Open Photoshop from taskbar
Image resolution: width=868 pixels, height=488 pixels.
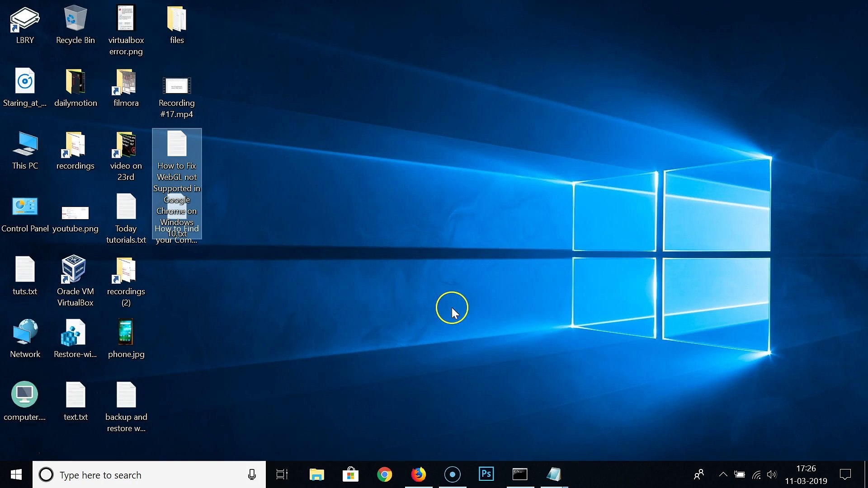[486, 474]
